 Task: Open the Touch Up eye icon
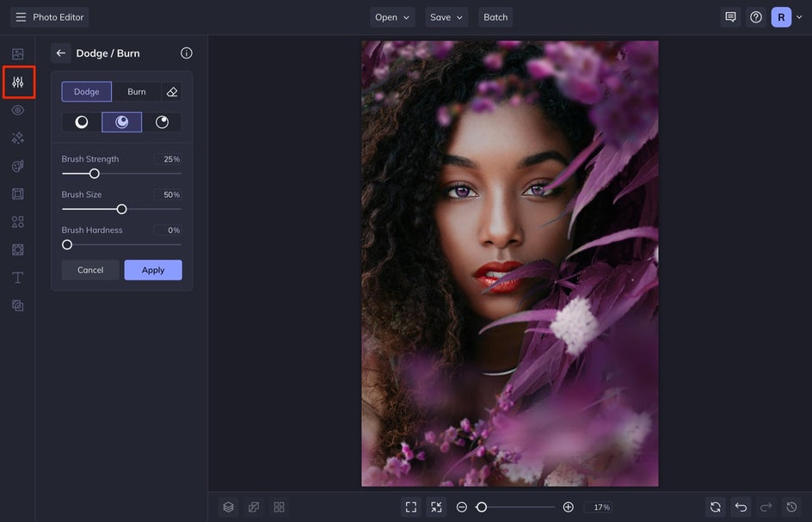pos(17,110)
